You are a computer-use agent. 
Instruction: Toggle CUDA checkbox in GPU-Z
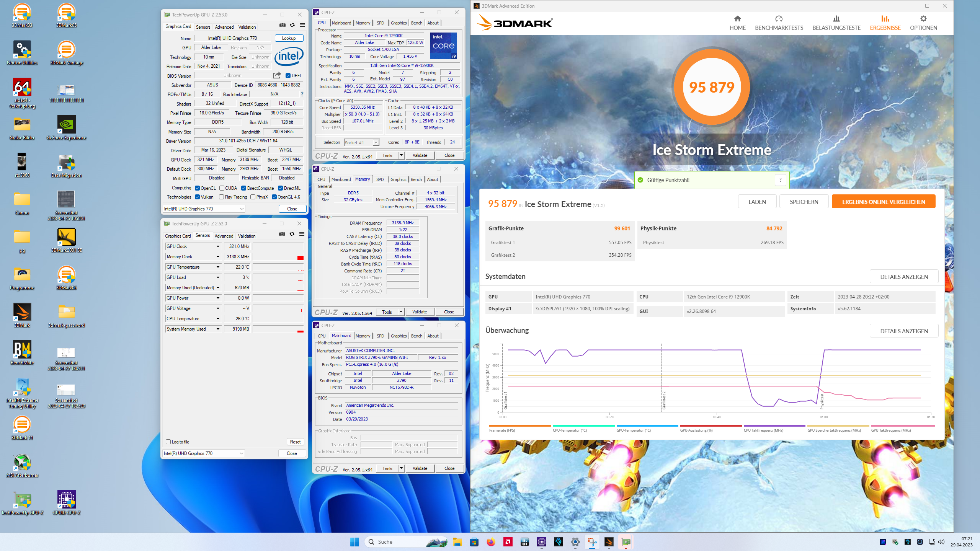click(x=222, y=188)
